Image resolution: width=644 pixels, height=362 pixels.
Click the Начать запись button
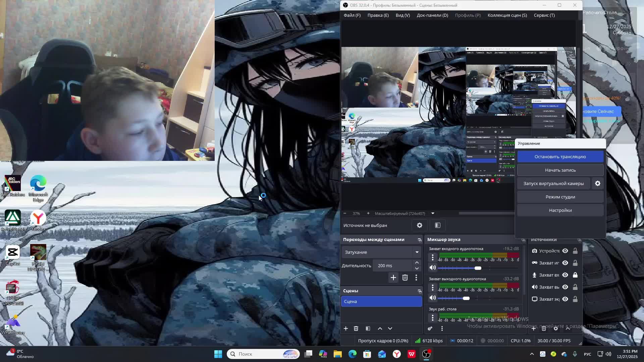pos(560,170)
